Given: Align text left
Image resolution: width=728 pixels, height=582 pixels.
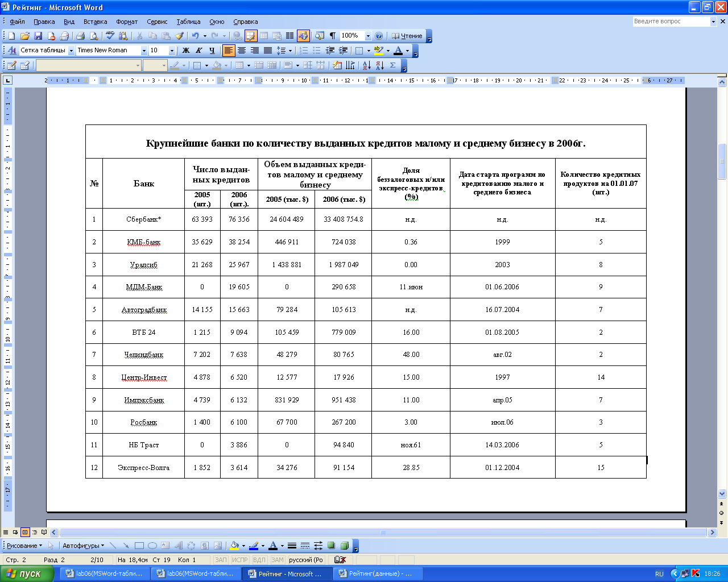Looking at the screenshot, I should pos(229,51).
